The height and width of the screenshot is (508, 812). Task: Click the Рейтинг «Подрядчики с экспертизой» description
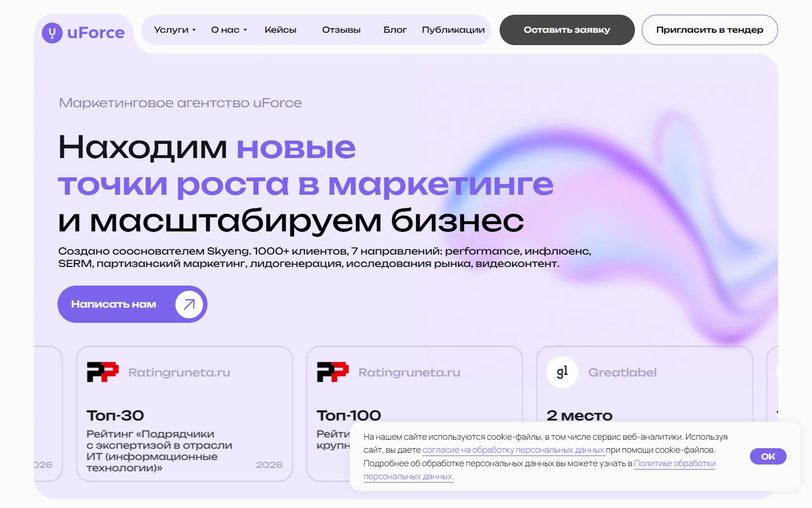[159, 450]
